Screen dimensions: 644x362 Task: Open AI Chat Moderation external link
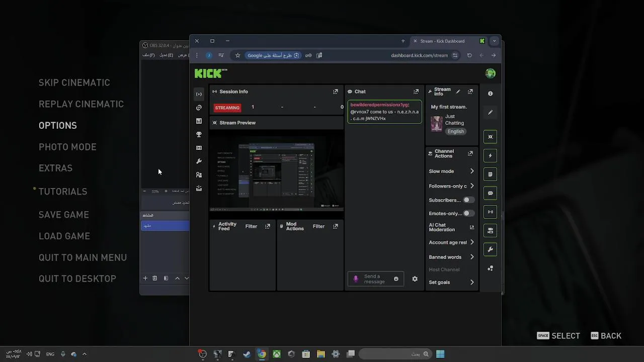tap(472, 227)
